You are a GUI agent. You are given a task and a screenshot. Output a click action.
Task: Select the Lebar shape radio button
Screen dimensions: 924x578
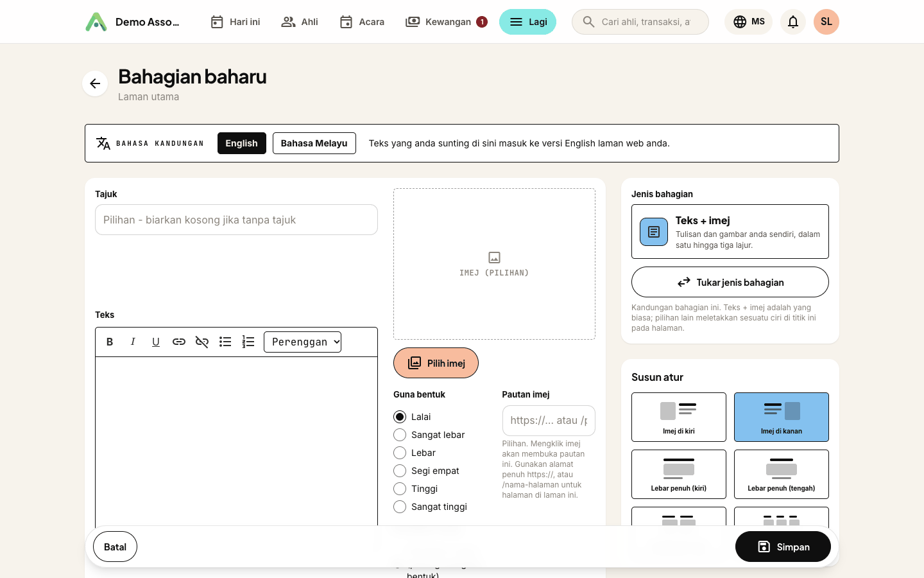click(x=400, y=453)
